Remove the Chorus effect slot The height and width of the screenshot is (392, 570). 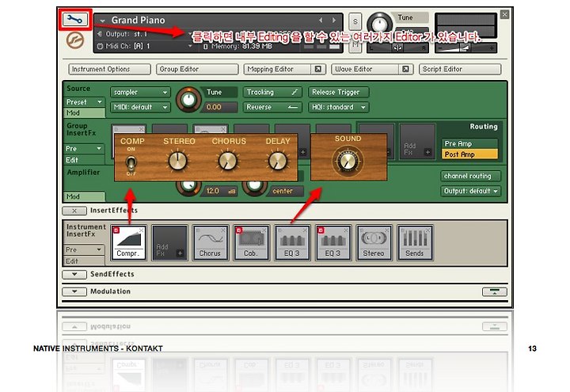click(x=223, y=230)
